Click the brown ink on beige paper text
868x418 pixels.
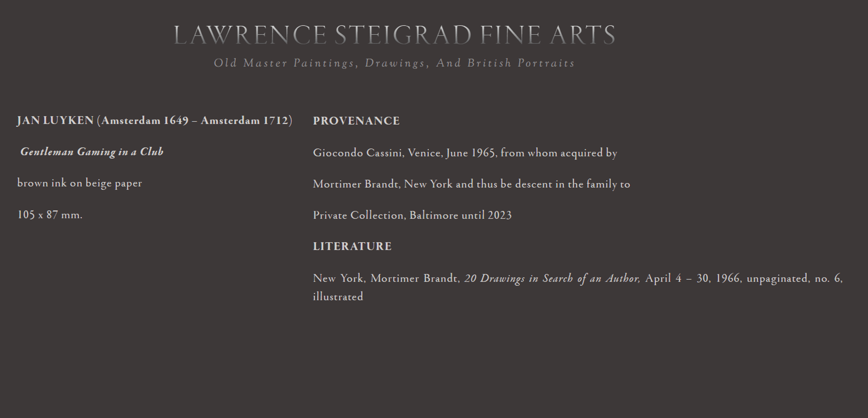pyautogui.click(x=80, y=183)
